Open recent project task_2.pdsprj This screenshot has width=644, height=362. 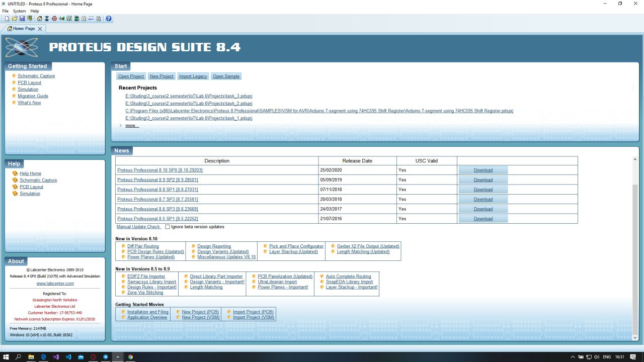pos(189,103)
